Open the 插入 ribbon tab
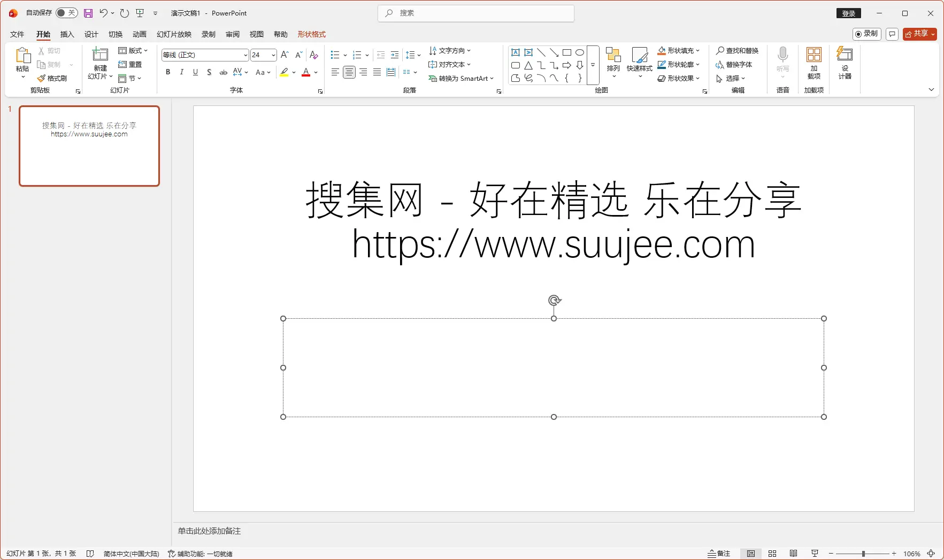944x560 pixels. pos(67,34)
